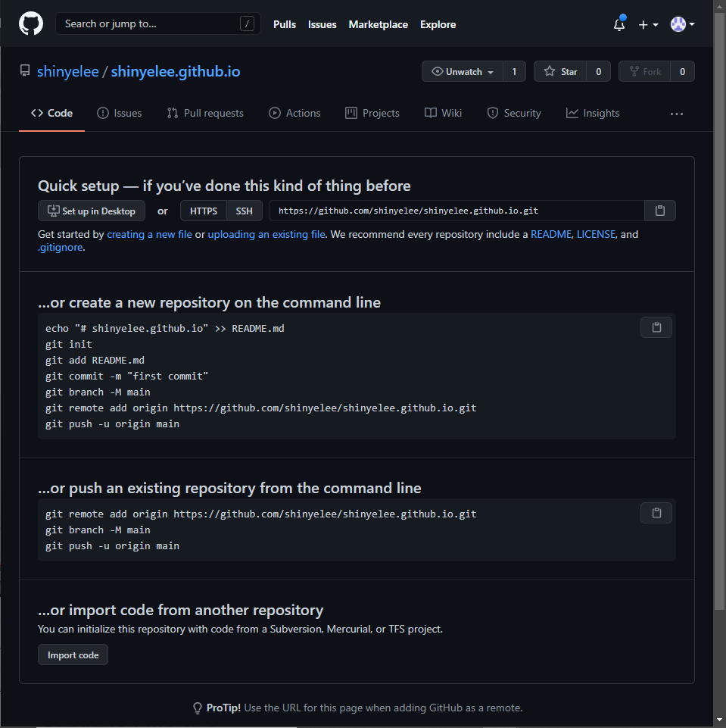The image size is (726, 728).
Task: Open the Projects tab
Action: coord(372,114)
